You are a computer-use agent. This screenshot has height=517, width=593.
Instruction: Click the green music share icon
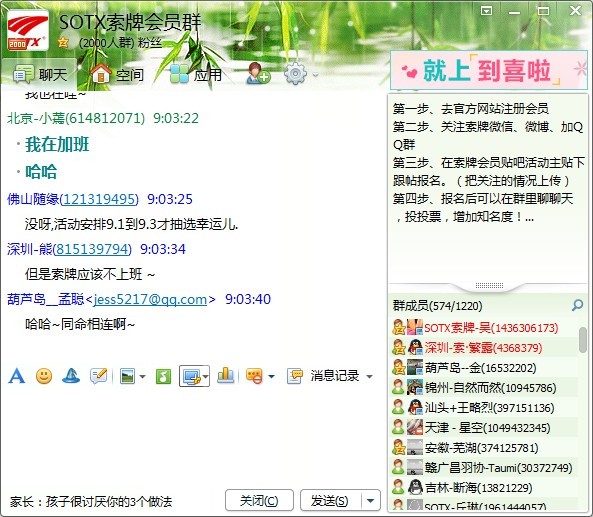pos(163,376)
